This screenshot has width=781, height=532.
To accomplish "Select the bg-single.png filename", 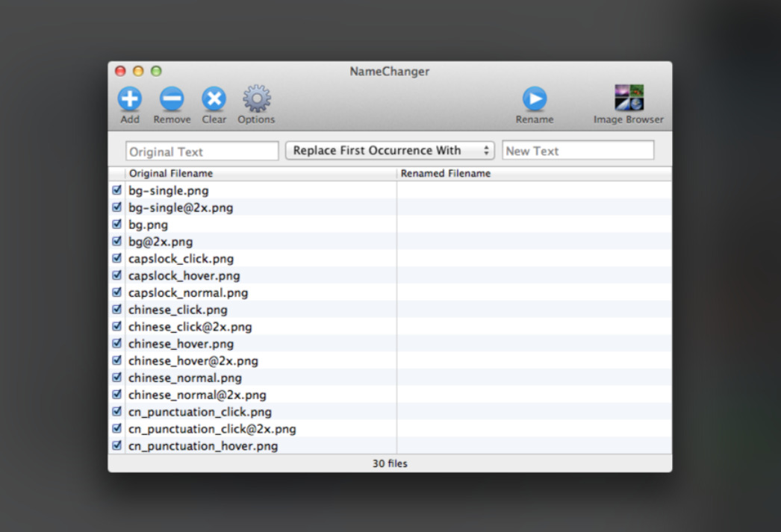I will tap(168, 190).
